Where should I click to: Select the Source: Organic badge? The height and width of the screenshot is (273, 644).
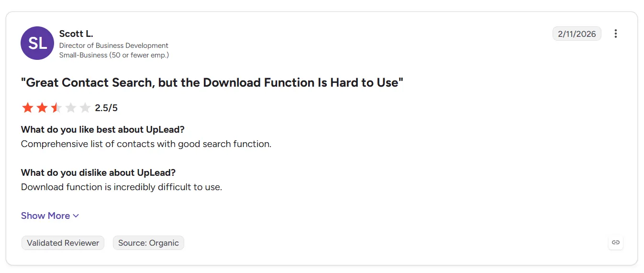tap(148, 243)
